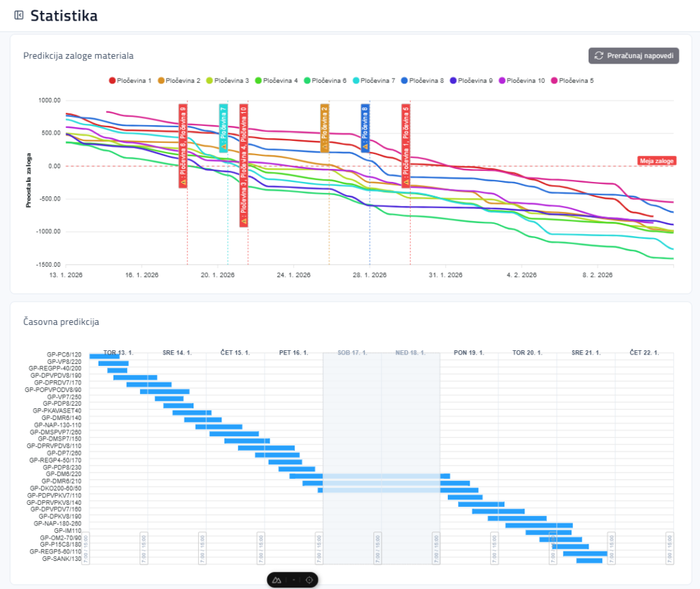This screenshot has width=700, height=589.
Task: Click the Pločevina 6, Pločevina 9 warning marker
Action: tap(183, 146)
